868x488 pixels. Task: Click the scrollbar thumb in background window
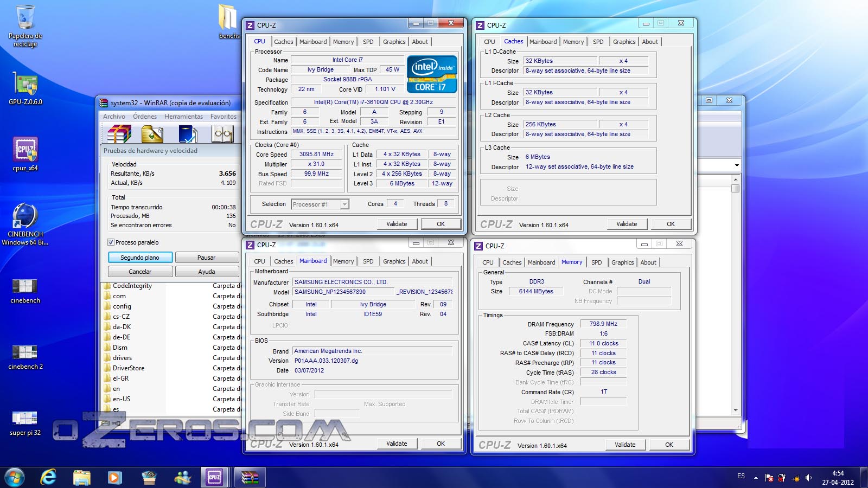pos(736,188)
